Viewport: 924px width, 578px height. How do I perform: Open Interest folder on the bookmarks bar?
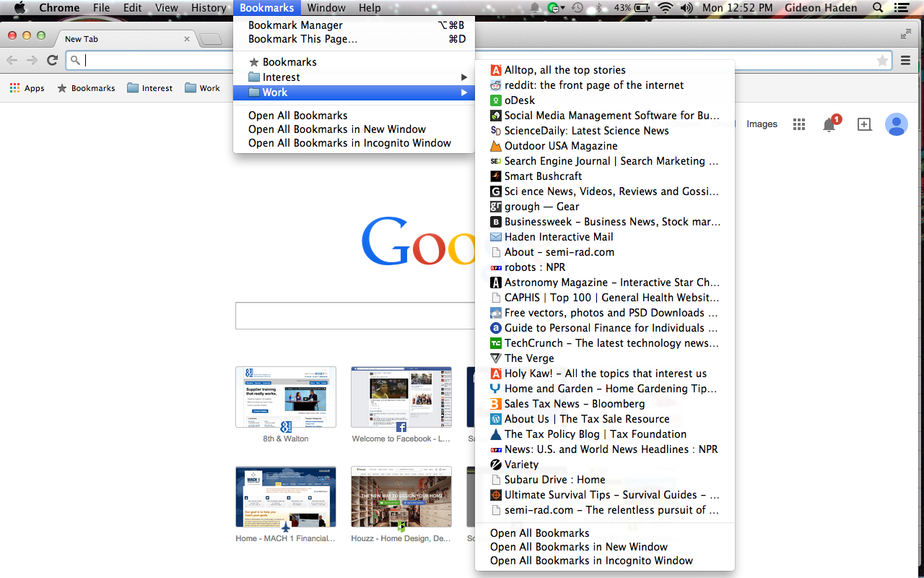point(149,88)
